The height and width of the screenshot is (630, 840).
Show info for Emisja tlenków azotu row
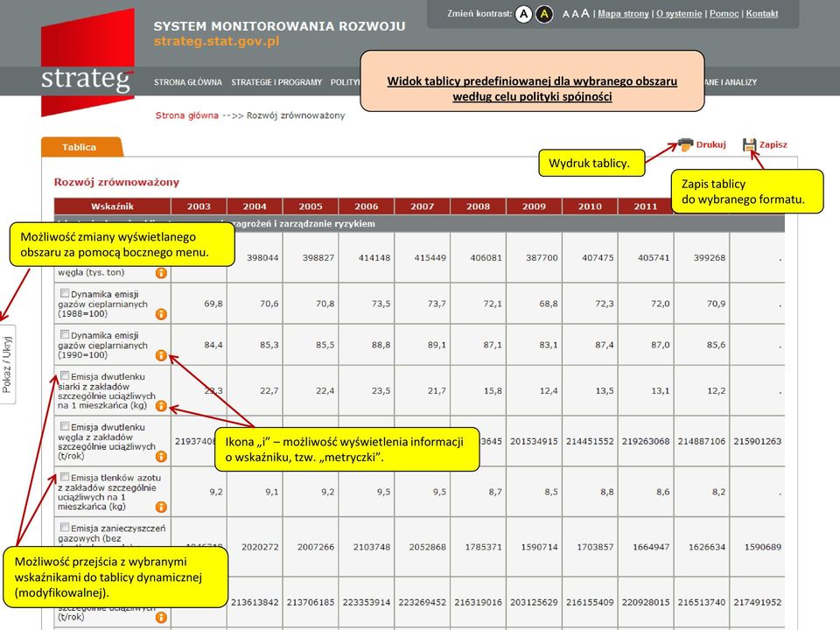(161, 507)
